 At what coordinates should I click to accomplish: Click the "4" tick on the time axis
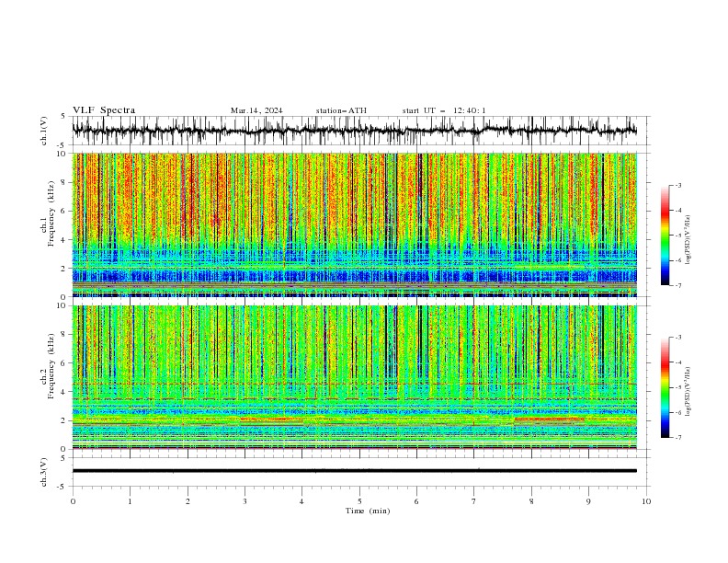tap(301, 501)
